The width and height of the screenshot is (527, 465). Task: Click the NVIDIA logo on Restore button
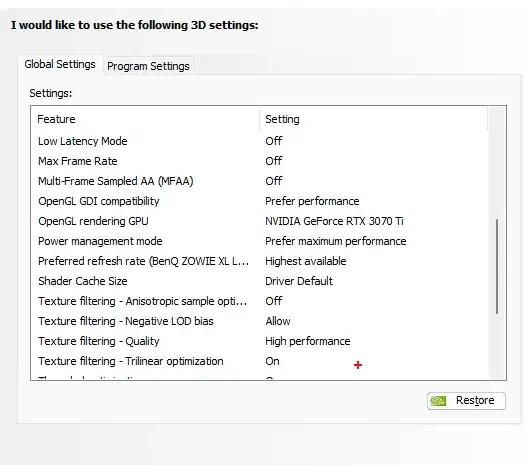pos(438,400)
